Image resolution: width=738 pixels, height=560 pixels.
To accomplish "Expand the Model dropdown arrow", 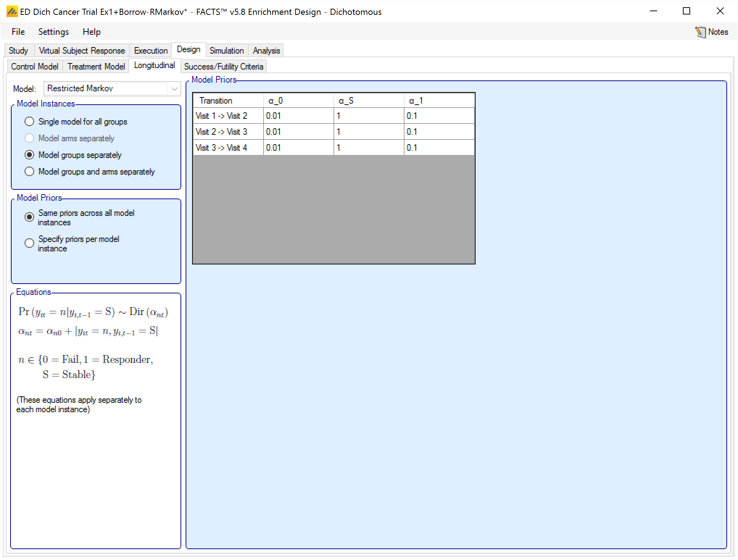I will point(174,89).
